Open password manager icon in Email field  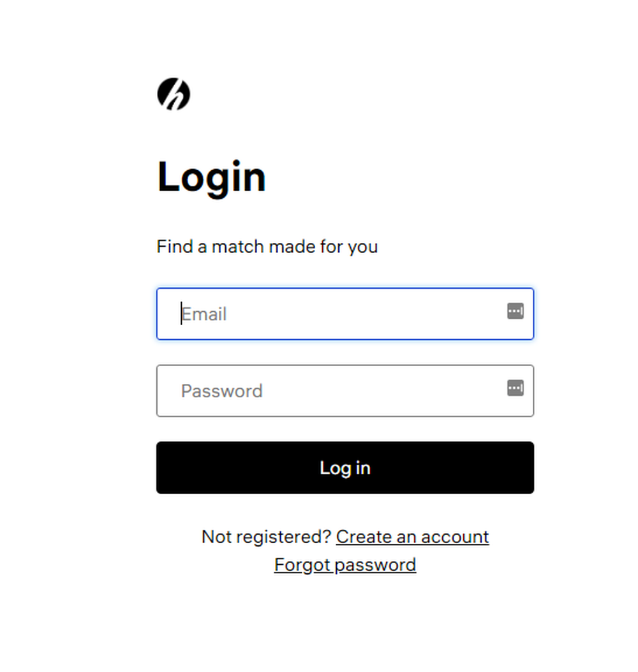click(515, 311)
